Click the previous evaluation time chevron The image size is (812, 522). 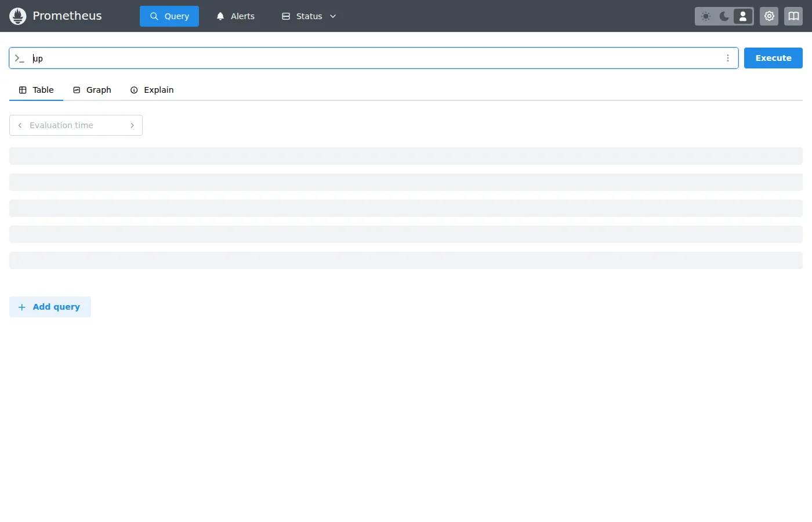[20, 125]
